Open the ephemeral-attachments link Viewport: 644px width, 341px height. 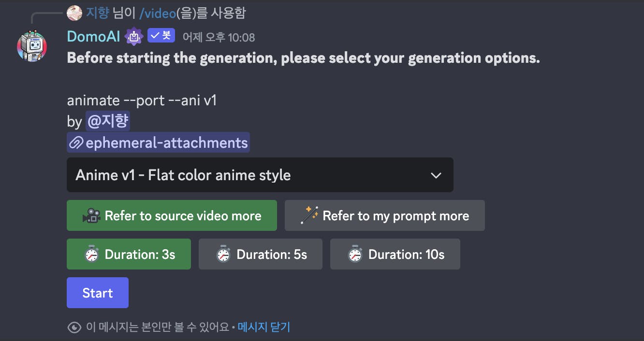tap(166, 143)
